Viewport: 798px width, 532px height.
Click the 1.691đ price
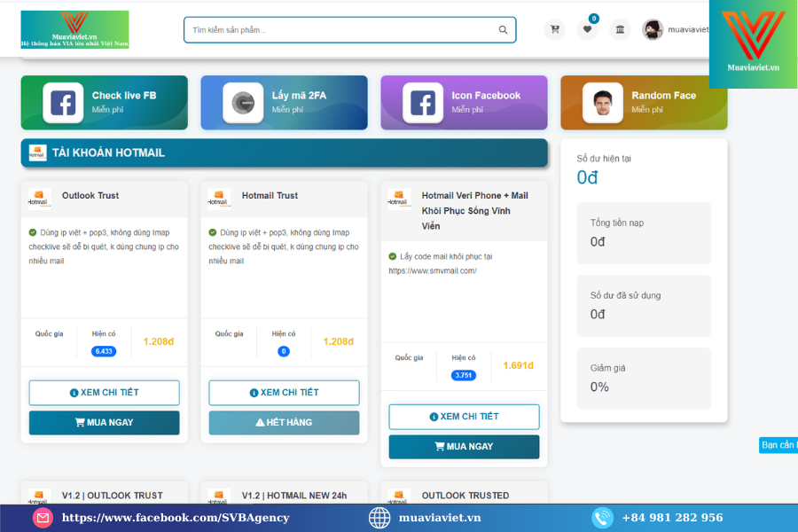518,365
